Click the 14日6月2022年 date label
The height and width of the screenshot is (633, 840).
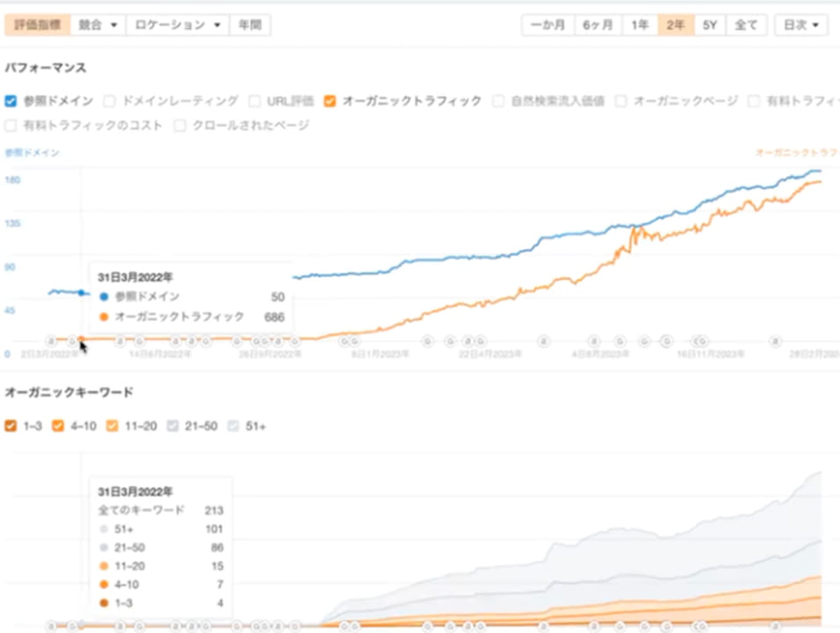(160, 354)
